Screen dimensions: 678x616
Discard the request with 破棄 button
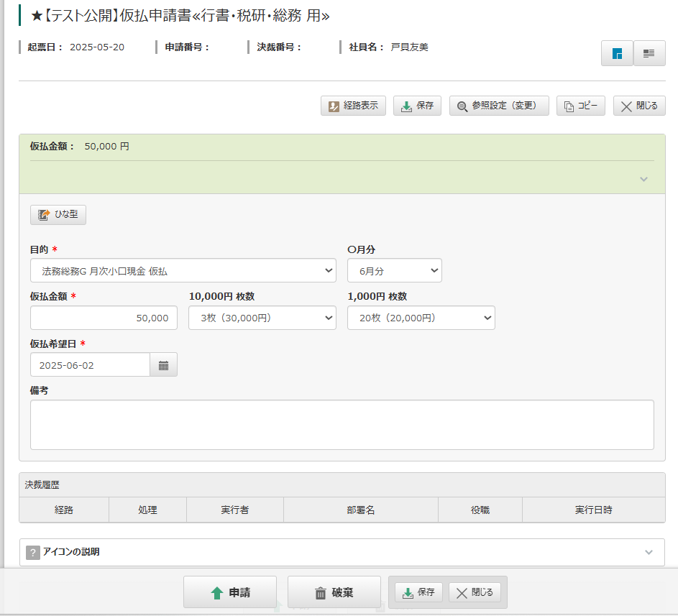(x=334, y=593)
